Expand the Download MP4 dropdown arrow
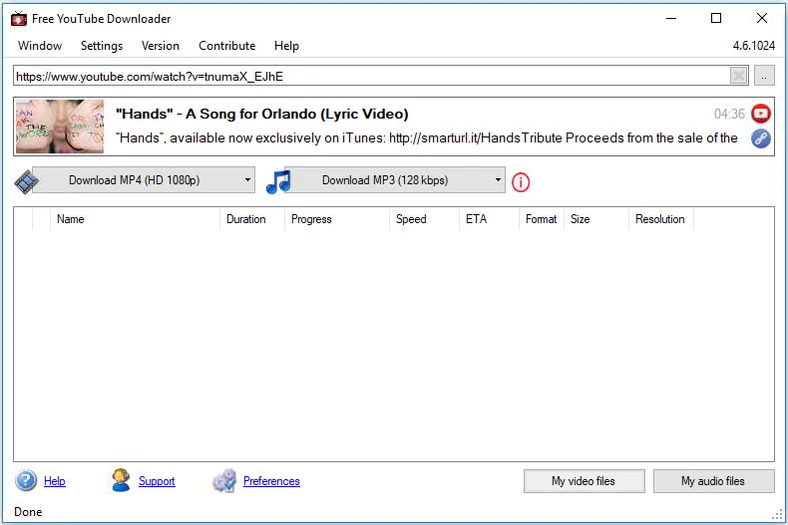This screenshot has height=525, width=788. 247,180
